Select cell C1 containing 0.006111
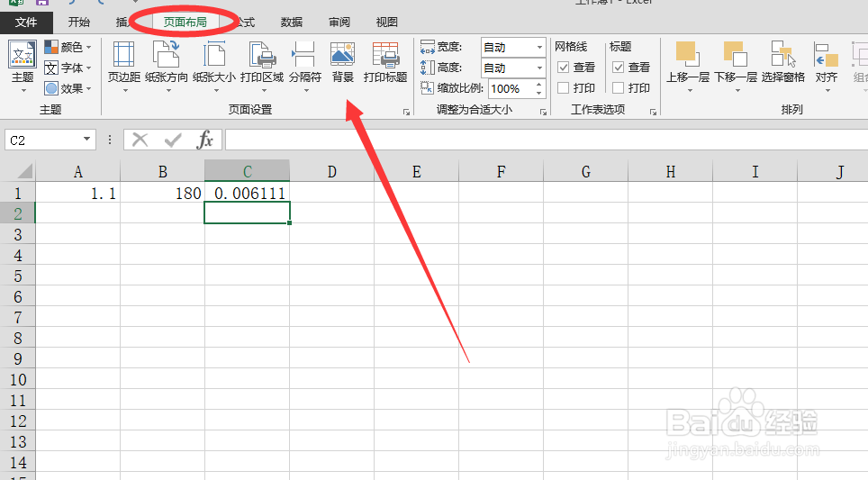The width and height of the screenshot is (868, 480). point(247,194)
